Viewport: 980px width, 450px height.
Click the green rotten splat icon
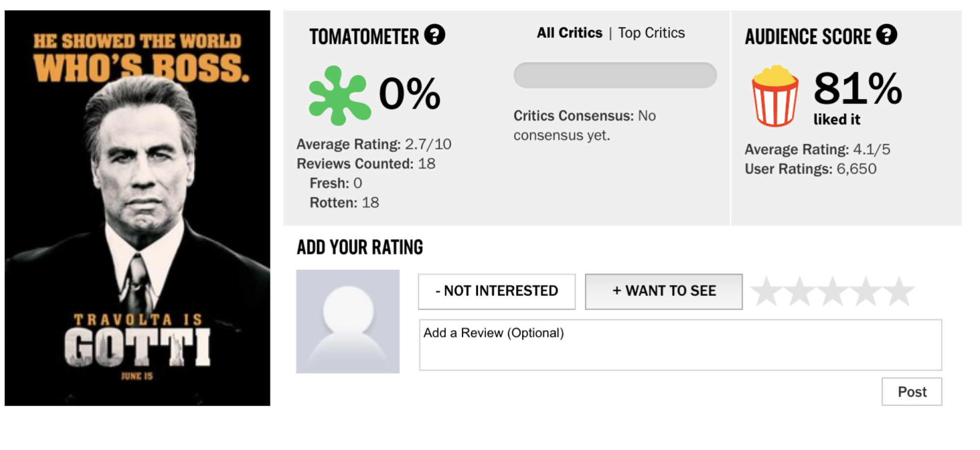point(339,95)
